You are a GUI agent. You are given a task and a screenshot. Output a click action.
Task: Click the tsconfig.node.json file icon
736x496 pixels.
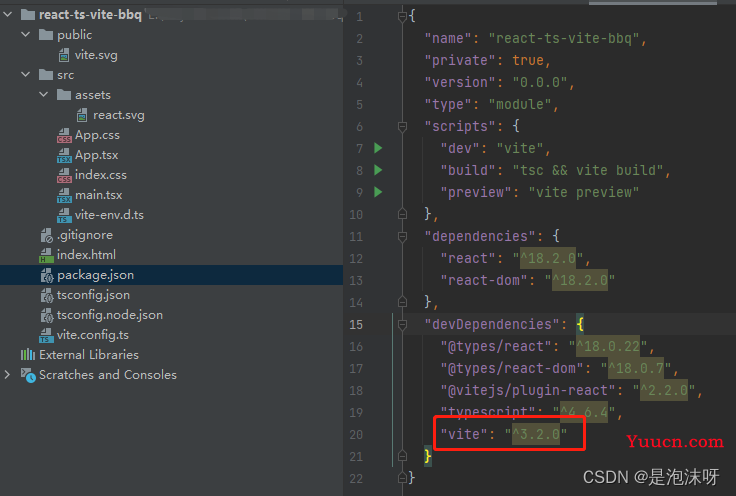pos(46,315)
